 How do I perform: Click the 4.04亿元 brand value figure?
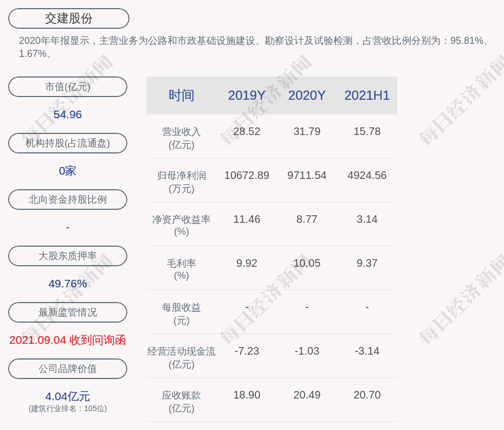coord(68,396)
